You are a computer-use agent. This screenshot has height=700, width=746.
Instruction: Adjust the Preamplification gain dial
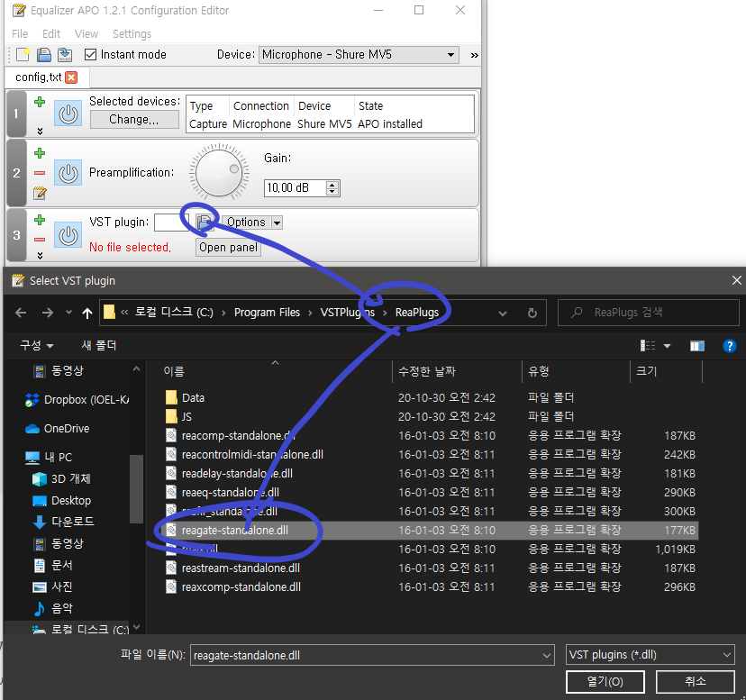(219, 172)
